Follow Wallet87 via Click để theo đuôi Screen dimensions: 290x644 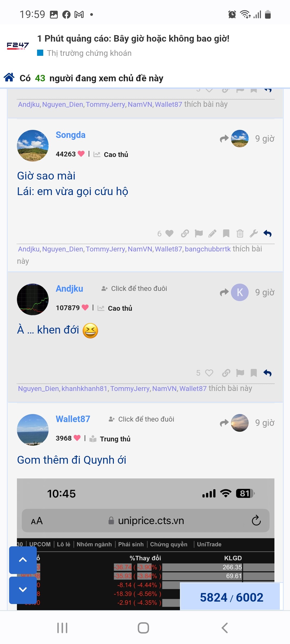coord(141,419)
